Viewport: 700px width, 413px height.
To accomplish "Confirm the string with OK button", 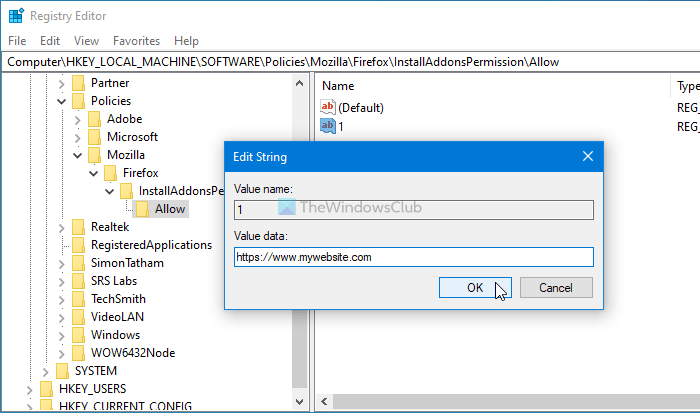I will tap(475, 288).
